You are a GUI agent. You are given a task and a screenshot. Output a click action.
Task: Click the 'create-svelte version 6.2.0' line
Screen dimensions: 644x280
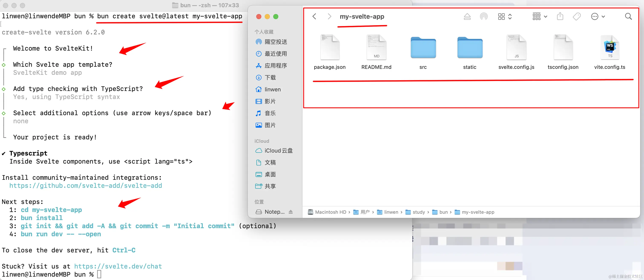[x=53, y=32]
